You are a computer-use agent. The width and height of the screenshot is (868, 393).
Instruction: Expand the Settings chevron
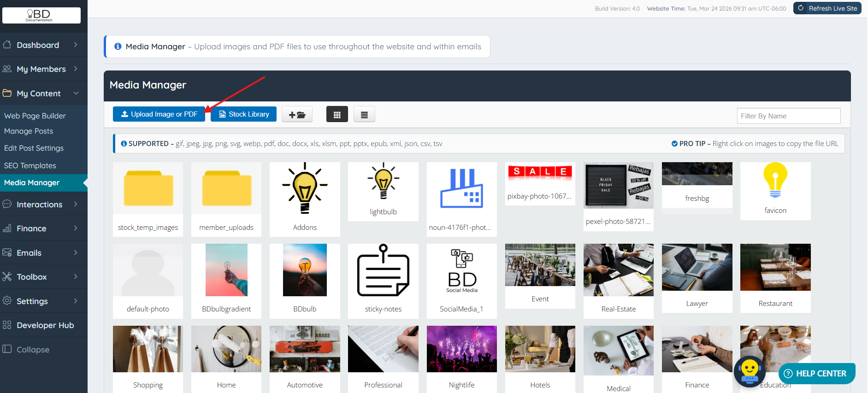point(76,301)
